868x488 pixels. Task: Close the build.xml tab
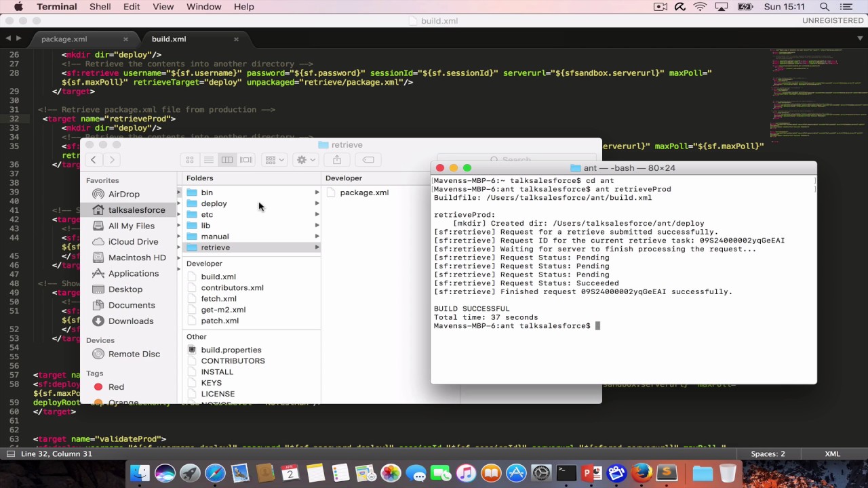click(236, 39)
